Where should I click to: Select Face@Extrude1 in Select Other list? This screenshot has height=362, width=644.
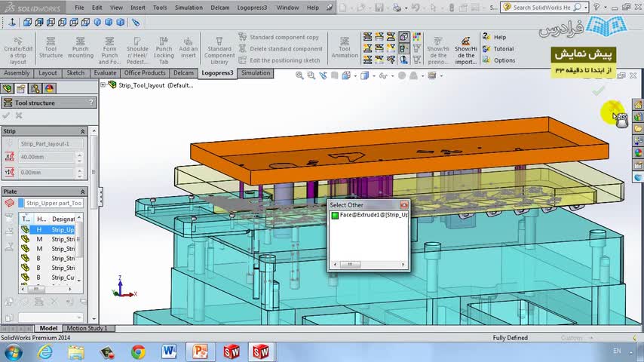pyautogui.click(x=370, y=215)
